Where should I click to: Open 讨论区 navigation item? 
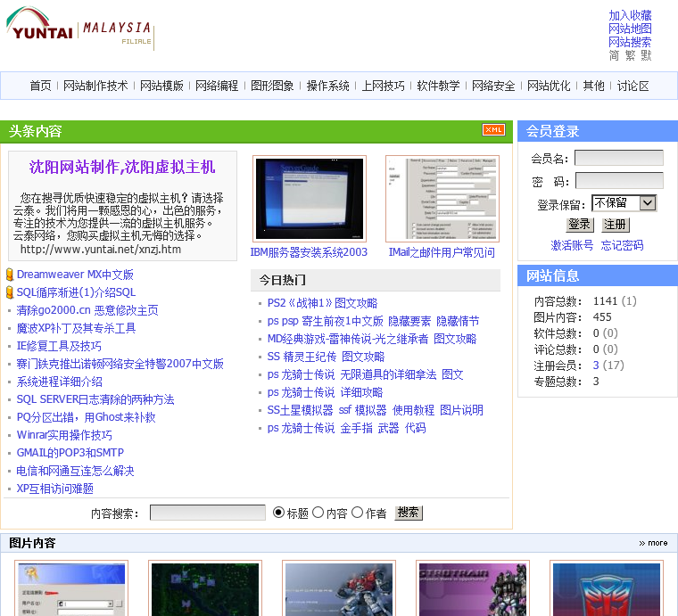click(633, 86)
